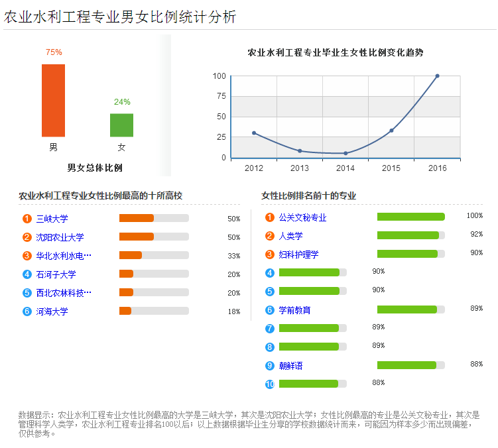The height and width of the screenshot is (448, 498).
Task: Click the 男女总体比例 caption
Action: [x=95, y=168]
